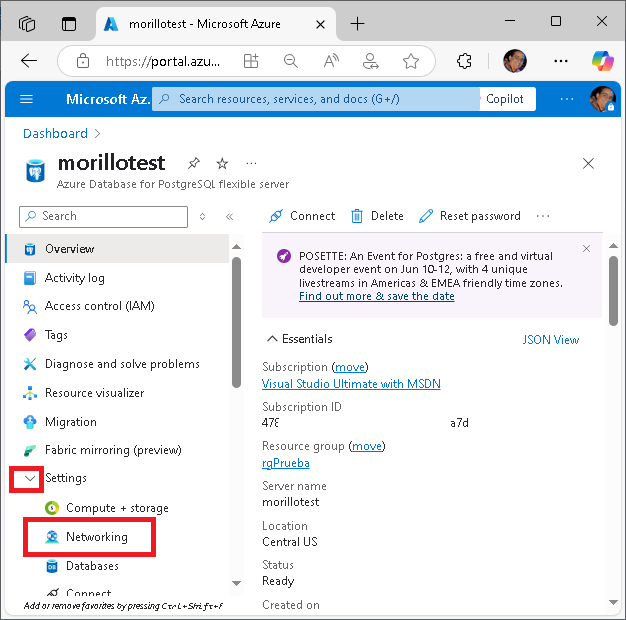The width and height of the screenshot is (626, 620).
Task: Click the main pane scroll-up arrow
Action: pos(614,246)
